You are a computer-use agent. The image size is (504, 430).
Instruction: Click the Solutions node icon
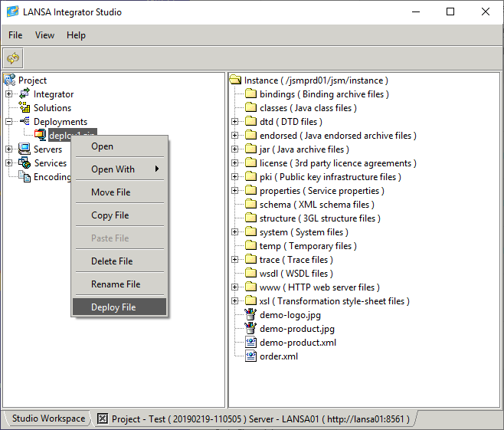(x=25, y=108)
